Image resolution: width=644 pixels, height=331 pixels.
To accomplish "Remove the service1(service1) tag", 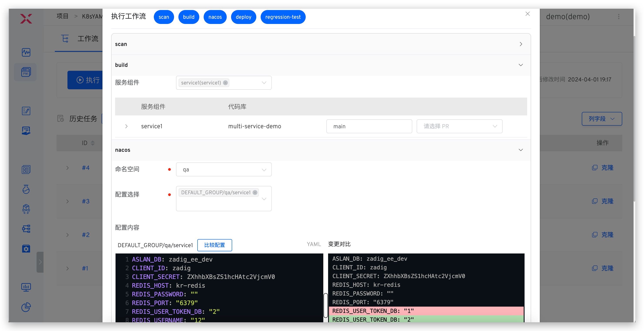I will pyautogui.click(x=225, y=83).
